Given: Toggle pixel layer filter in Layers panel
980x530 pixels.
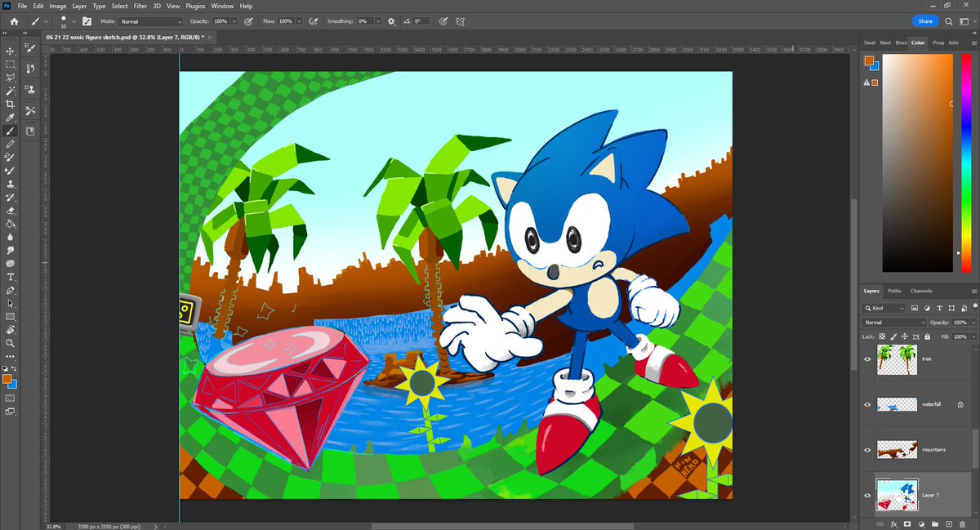Looking at the screenshot, I should (x=915, y=308).
